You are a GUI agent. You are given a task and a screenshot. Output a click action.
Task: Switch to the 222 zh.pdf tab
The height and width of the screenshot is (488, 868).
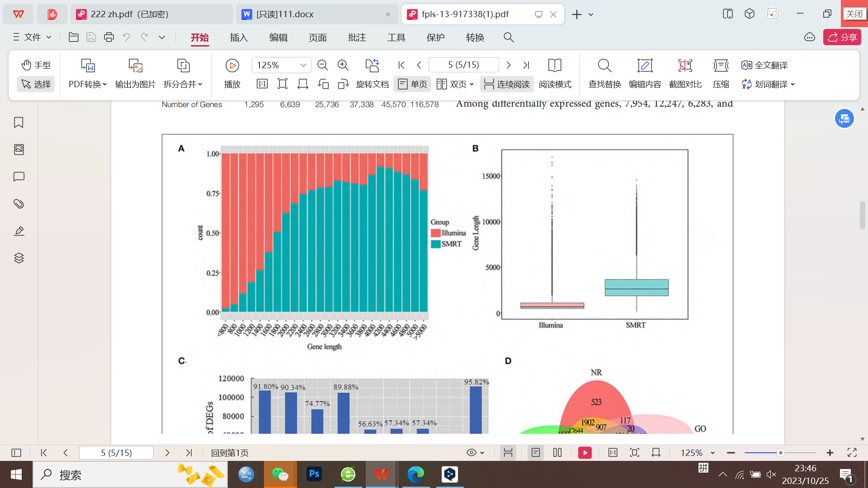coord(129,14)
